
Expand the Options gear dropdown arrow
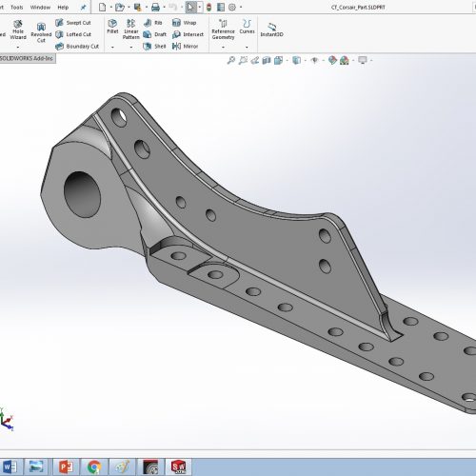pyautogui.click(x=241, y=7)
